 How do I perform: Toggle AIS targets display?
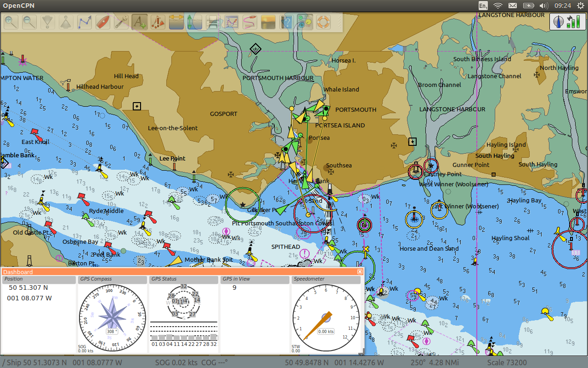(x=158, y=22)
